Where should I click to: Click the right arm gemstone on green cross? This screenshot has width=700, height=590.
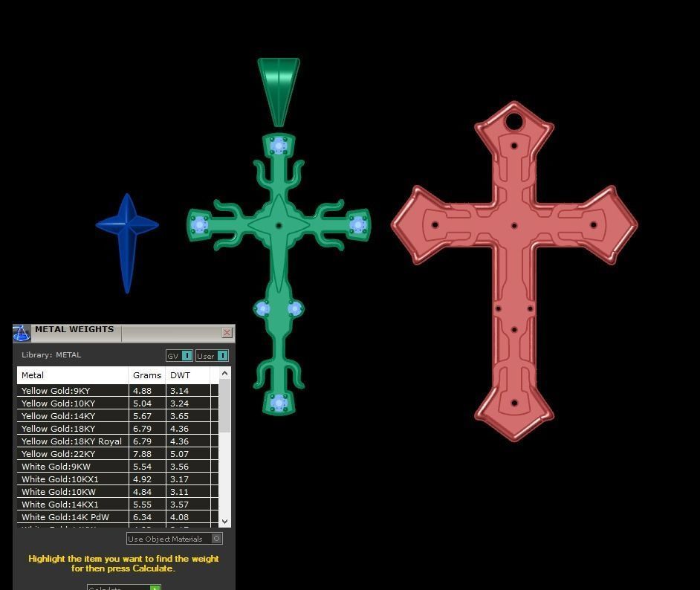pyautogui.click(x=358, y=224)
